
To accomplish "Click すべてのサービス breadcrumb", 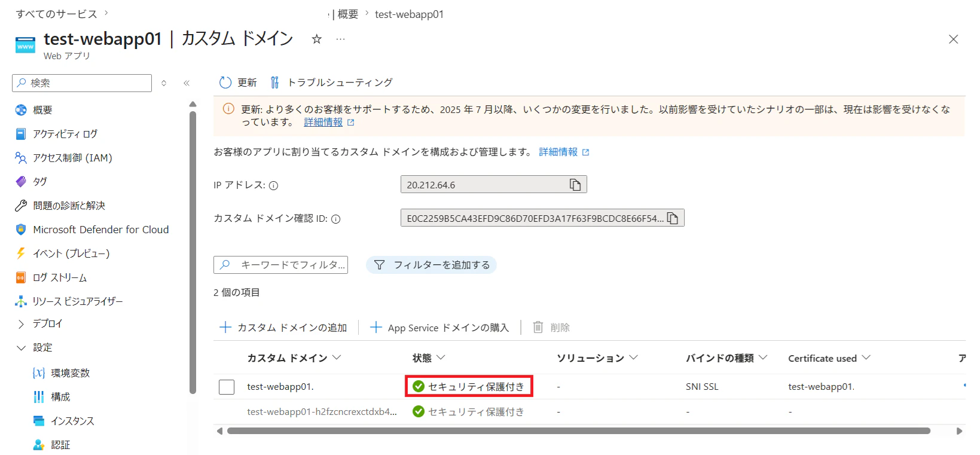I will coord(57,14).
